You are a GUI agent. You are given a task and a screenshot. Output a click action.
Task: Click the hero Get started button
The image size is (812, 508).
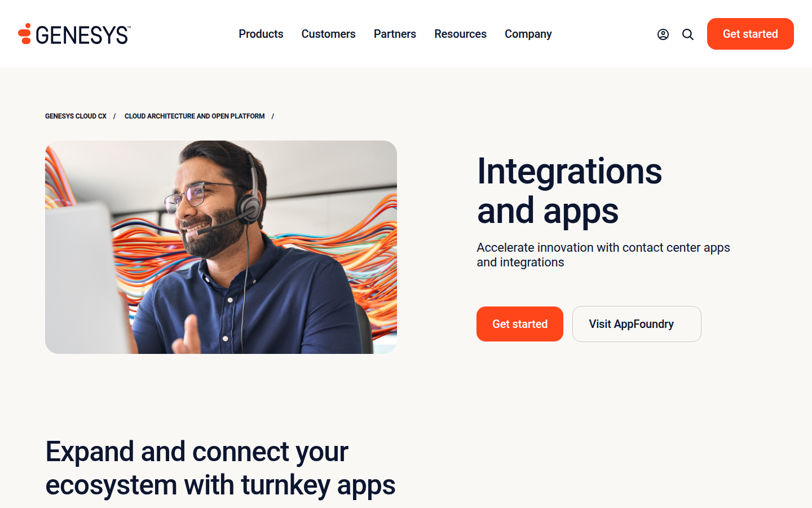[x=520, y=324]
